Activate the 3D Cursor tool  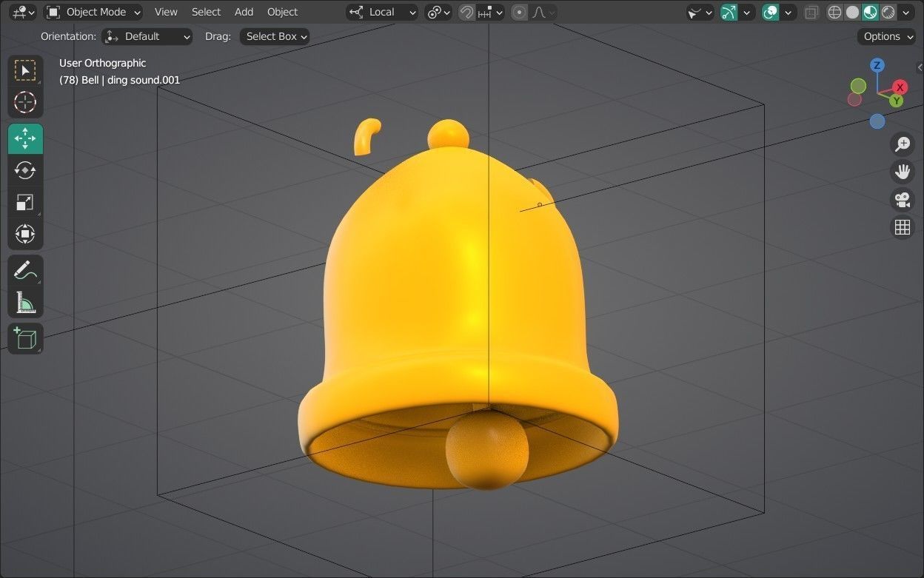[25, 102]
